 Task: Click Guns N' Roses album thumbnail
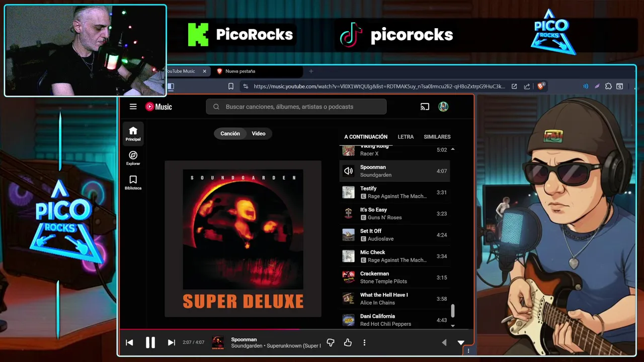(348, 214)
